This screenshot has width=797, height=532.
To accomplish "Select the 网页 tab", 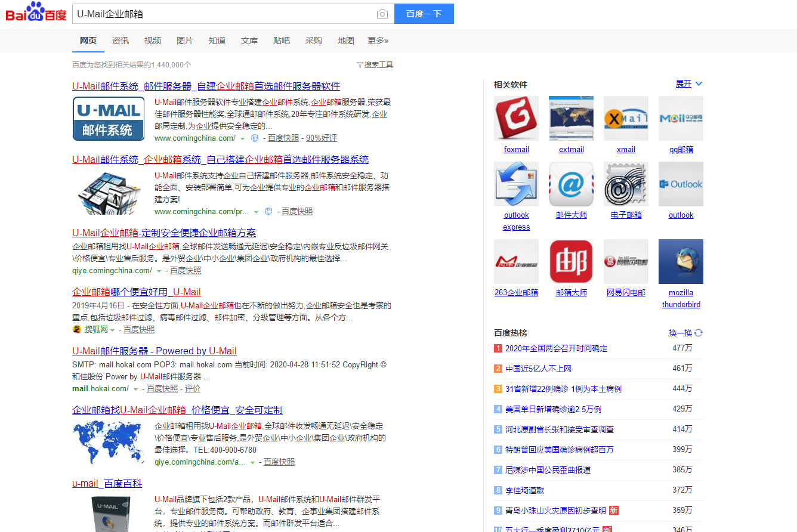I will pyautogui.click(x=88, y=41).
